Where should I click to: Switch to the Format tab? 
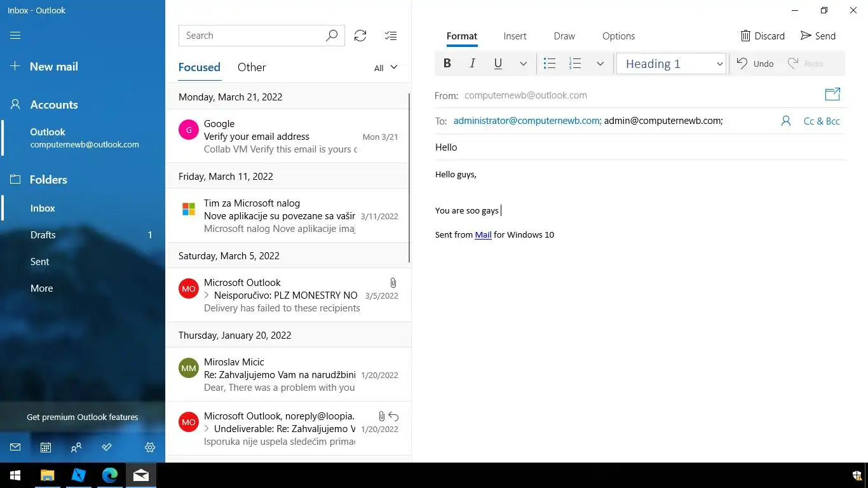tap(462, 36)
